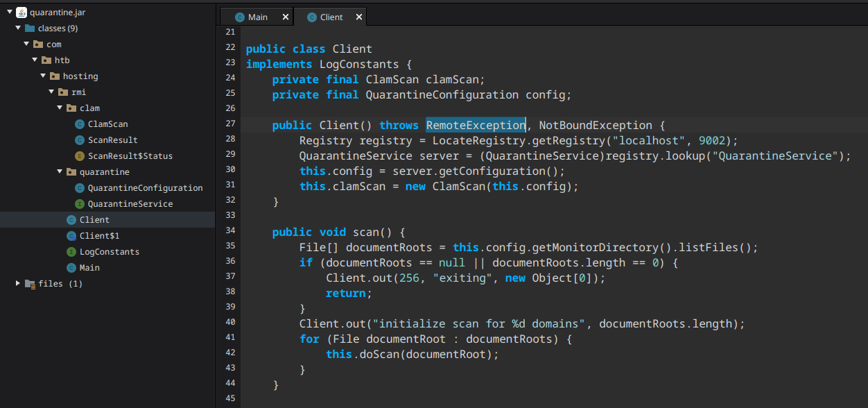
Task: Click line number 34 in gutter
Action: [x=231, y=230]
